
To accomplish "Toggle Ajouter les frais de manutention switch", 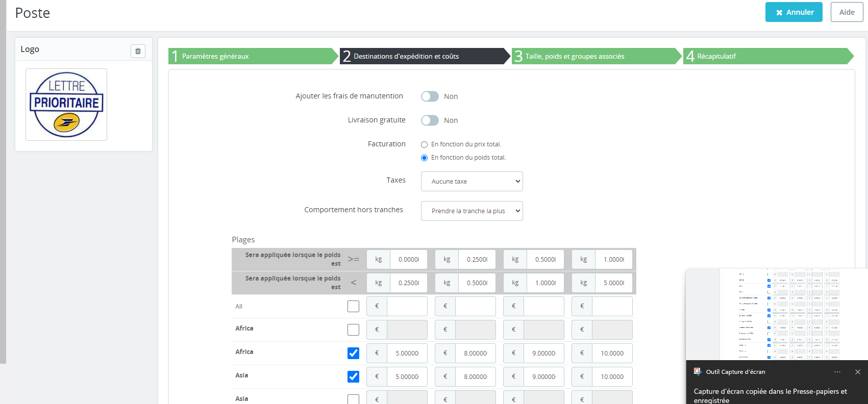I will point(430,96).
